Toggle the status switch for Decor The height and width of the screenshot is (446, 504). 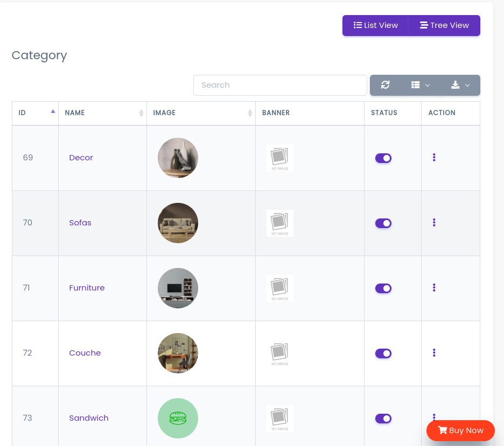coord(383,158)
